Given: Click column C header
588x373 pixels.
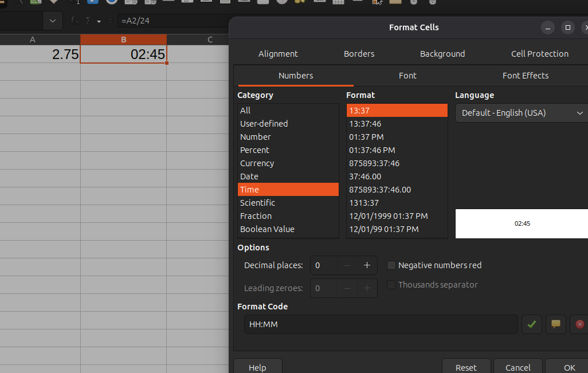Looking at the screenshot, I should click(198, 40).
